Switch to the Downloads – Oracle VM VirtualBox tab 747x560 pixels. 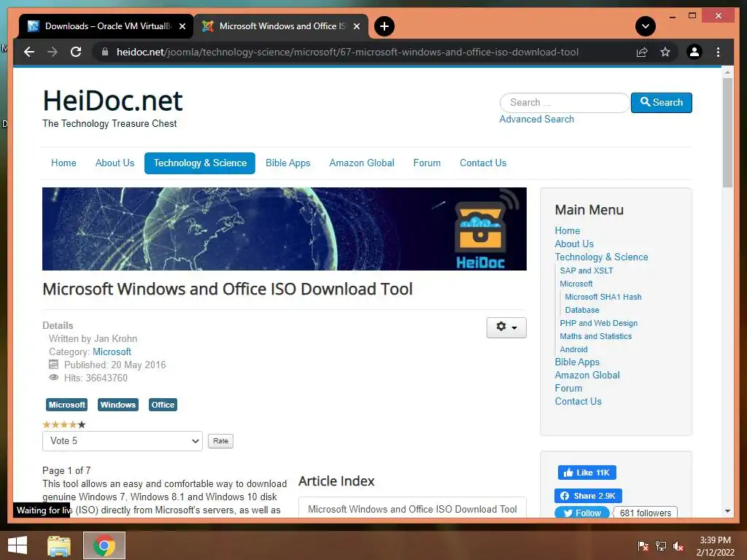106,27
